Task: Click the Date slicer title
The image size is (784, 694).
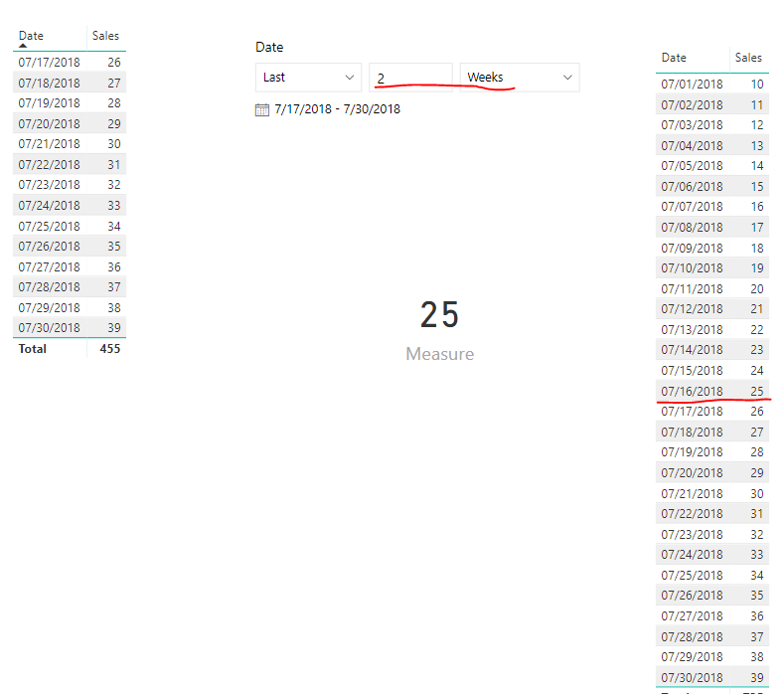Action: [x=269, y=47]
